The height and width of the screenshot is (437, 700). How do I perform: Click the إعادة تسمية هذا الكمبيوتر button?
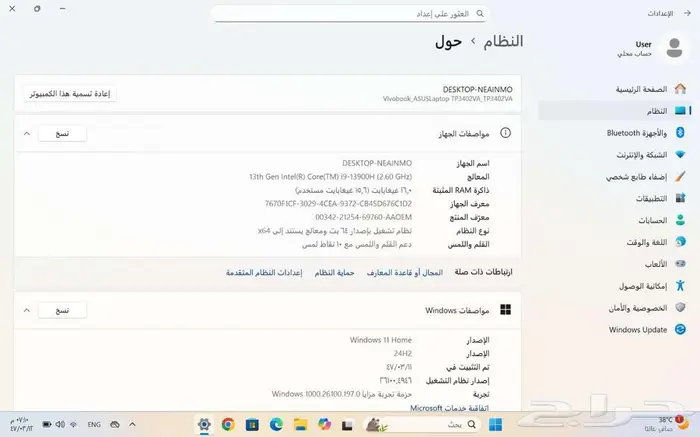pos(70,94)
